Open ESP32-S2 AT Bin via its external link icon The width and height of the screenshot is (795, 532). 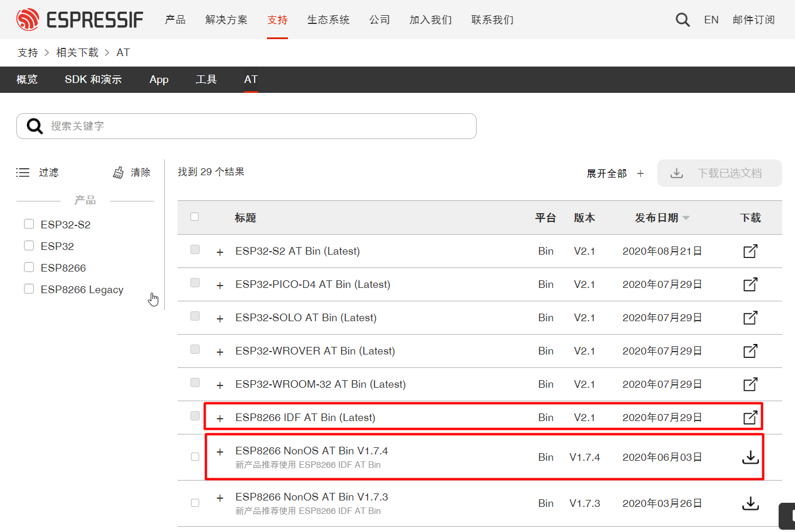coord(750,251)
